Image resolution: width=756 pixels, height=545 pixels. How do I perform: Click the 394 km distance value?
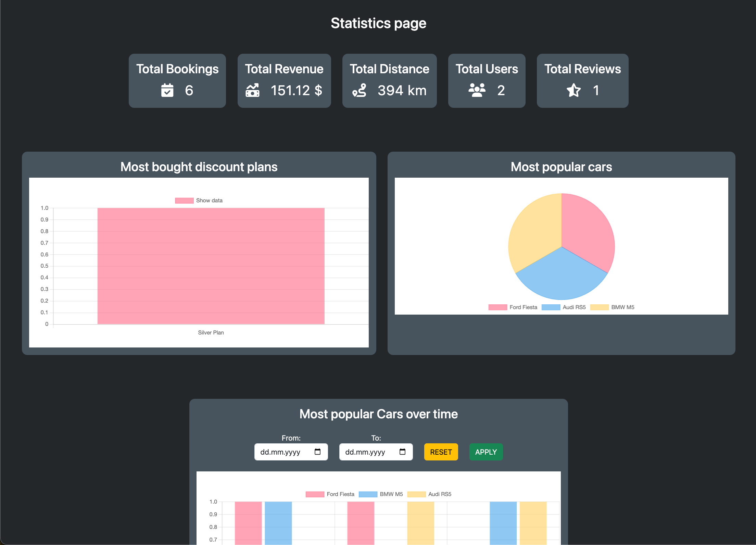point(402,90)
